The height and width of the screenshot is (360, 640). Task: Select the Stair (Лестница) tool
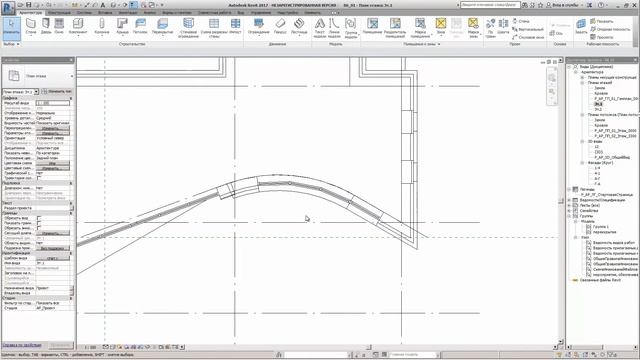(299, 27)
